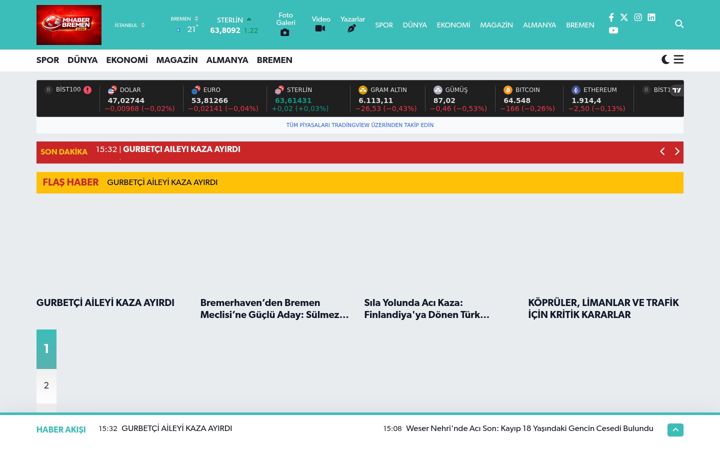Viewport: 720px width, 450px height.
Task: Open Haber Akışı item Weser Nehri'nde Acı Son
Action: pyautogui.click(x=529, y=428)
